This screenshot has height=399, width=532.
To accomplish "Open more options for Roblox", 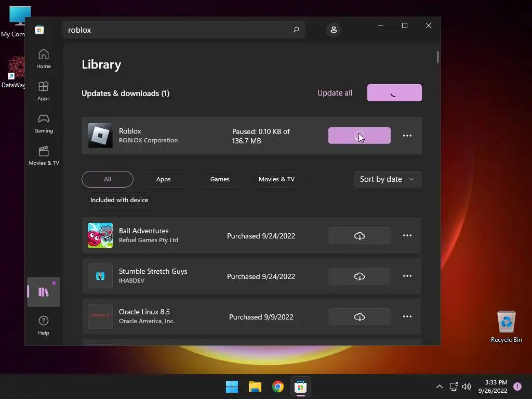I will point(407,136).
